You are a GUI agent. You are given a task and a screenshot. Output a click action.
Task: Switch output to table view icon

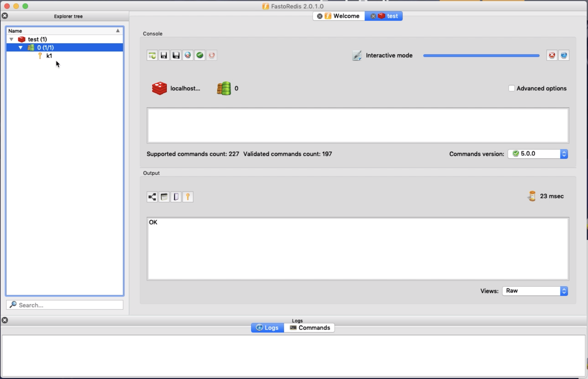click(164, 197)
